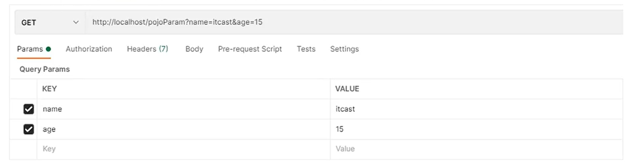The image size is (644, 167).
Task: Click the KEY column header
Action: coord(49,89)
